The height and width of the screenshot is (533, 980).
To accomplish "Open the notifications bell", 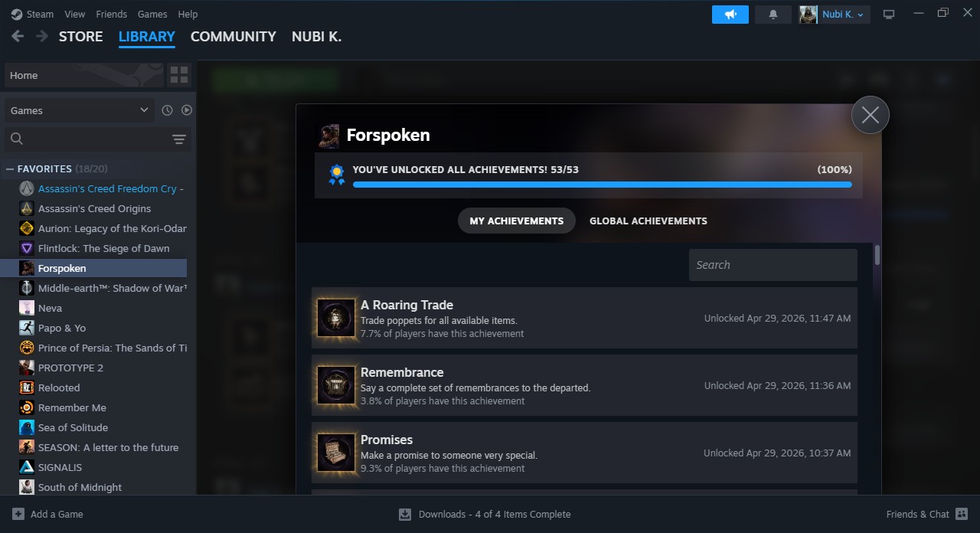I will (x=773, y=15).
